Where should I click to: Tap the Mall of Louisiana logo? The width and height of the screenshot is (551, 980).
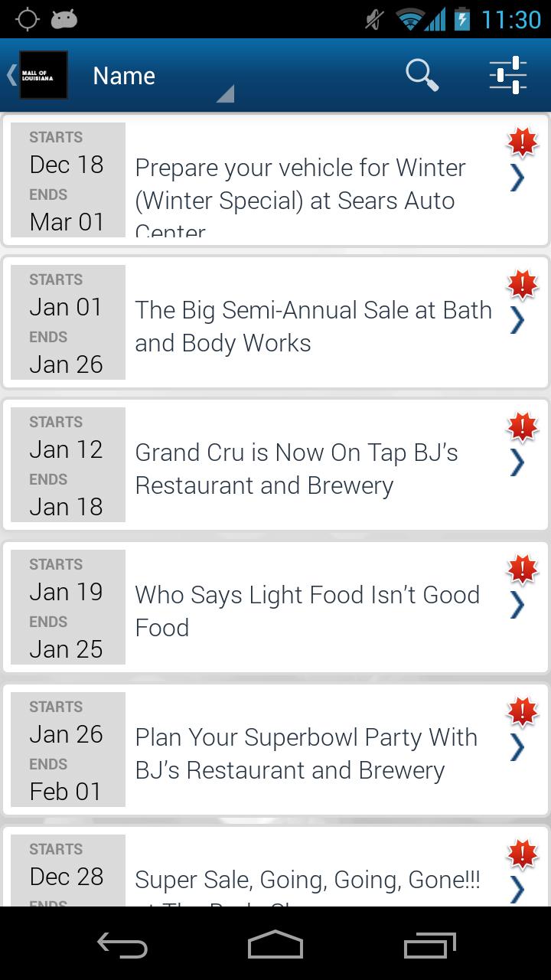click(44, 75)
